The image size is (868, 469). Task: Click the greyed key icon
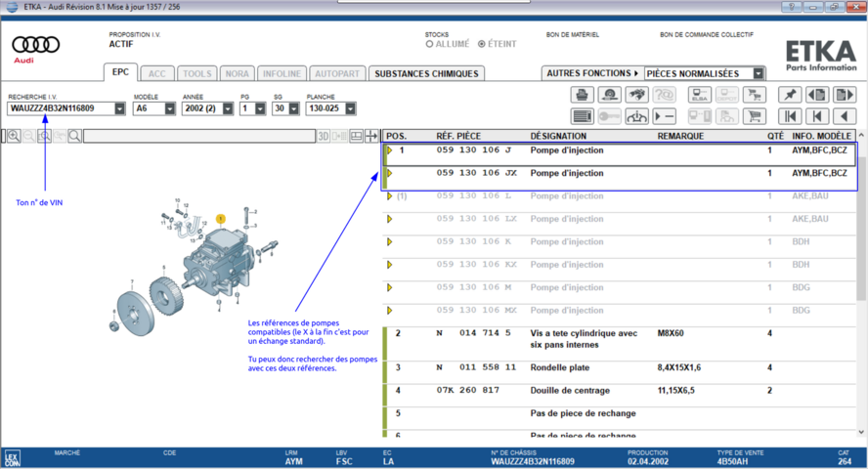tap(610, 116)
